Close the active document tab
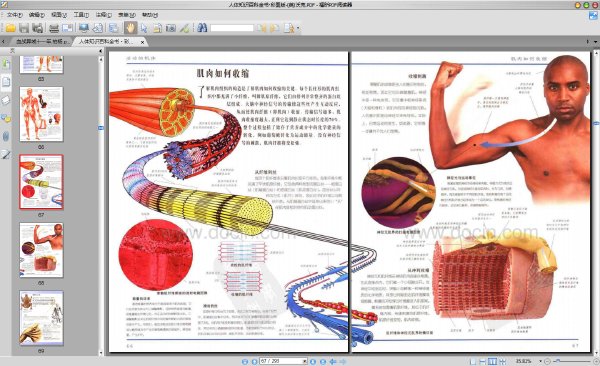 coord(142,42)
